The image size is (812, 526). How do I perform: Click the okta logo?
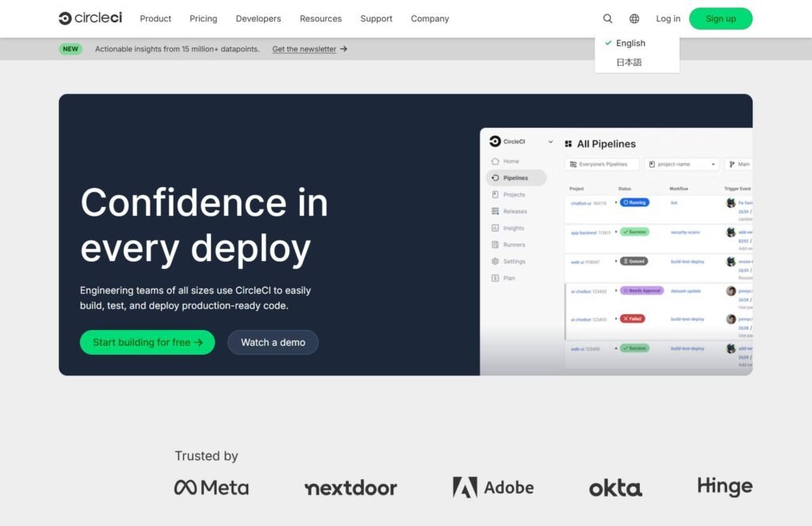(615, 488)
